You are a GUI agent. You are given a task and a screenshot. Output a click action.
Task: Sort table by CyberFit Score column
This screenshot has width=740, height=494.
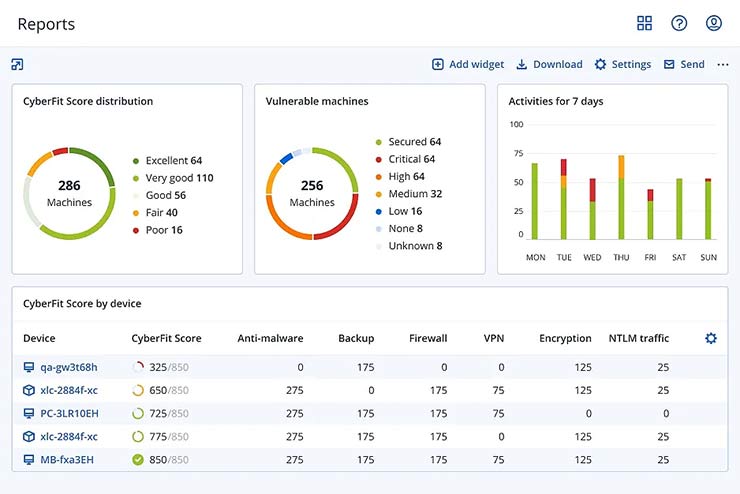point(166,339)
